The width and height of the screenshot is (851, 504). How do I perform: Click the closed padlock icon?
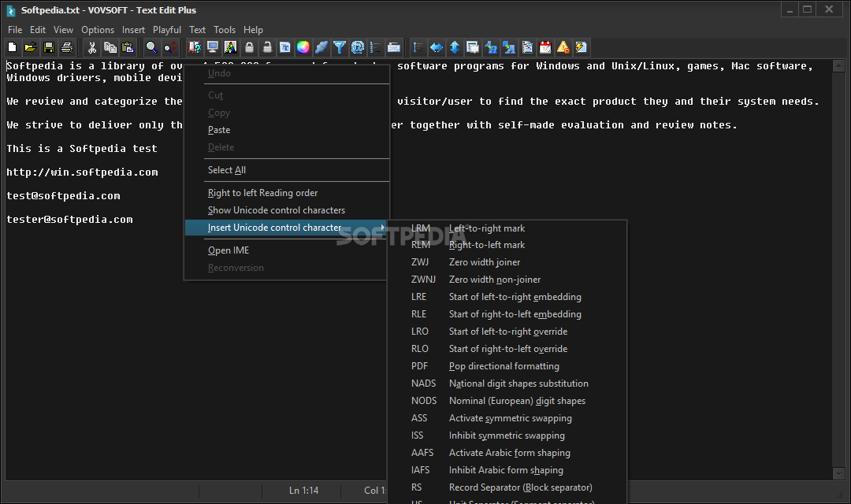point(249,48)
